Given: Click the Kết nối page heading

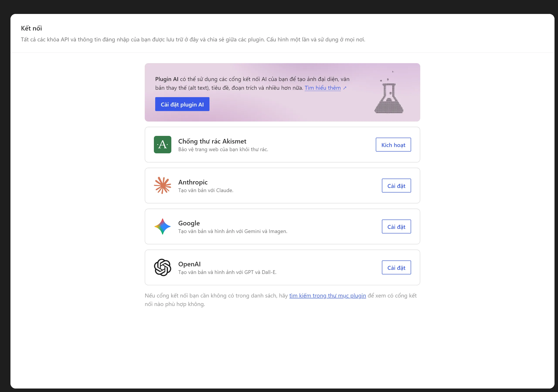Looking at the screenshot, I should tap(31, 28).
